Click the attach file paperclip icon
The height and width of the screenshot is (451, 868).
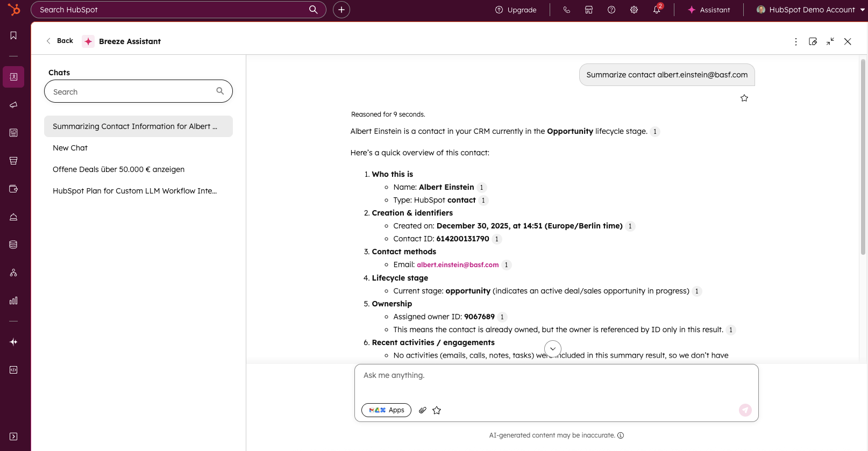tap(423, 410)
